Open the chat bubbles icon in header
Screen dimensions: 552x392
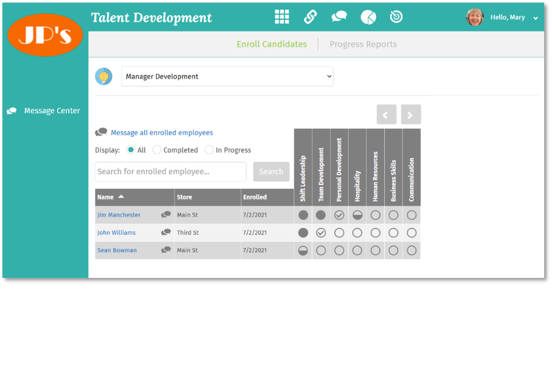point(339,17)
